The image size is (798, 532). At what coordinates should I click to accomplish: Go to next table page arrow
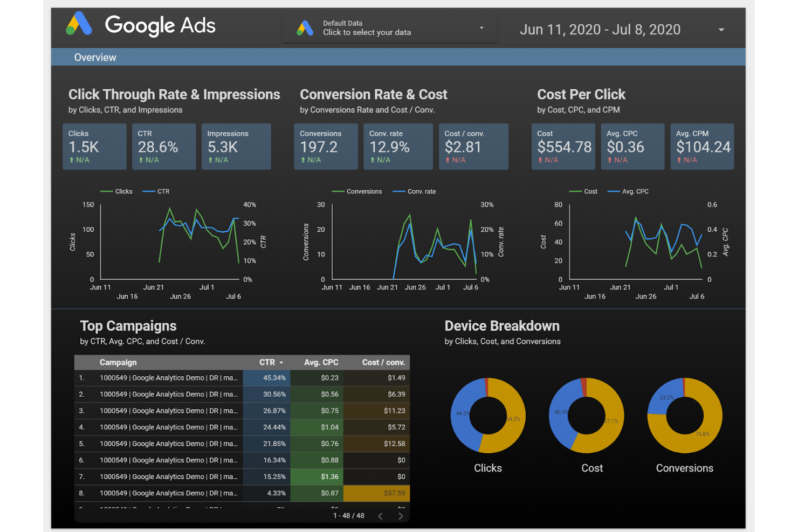401,516
